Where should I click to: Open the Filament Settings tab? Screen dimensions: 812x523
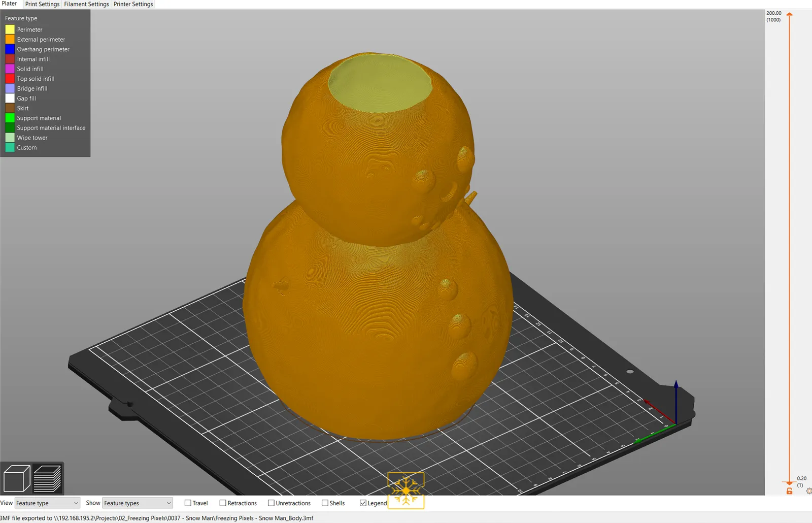point(86,4)
